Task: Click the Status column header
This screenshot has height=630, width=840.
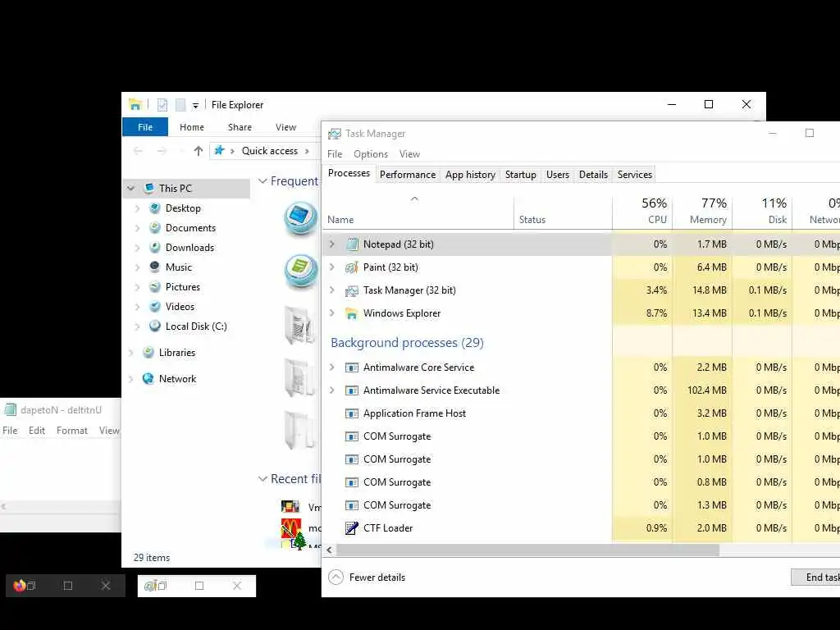Action: pyautogui.click(x=563, y=211)
